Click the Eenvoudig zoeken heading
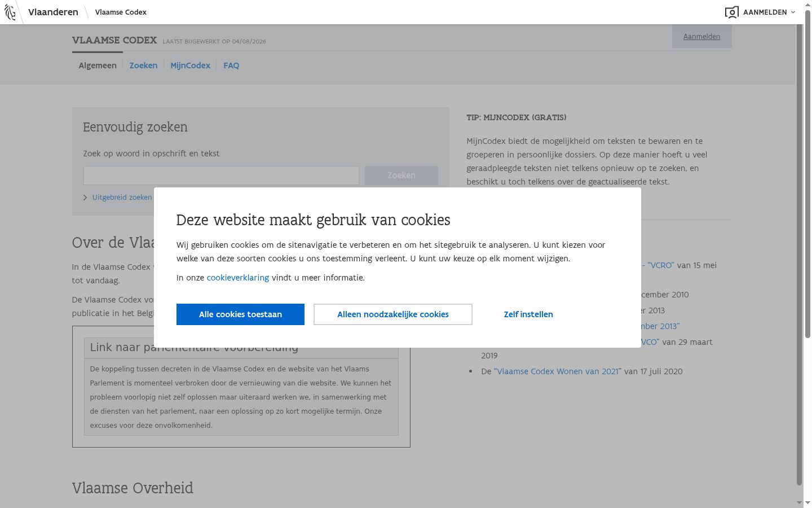This screenshot has width=812, height=508. [x=135, y=127]
